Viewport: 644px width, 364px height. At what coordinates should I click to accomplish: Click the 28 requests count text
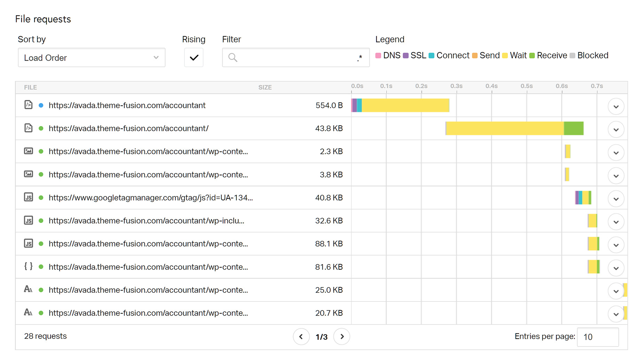(x=45, y=336)
